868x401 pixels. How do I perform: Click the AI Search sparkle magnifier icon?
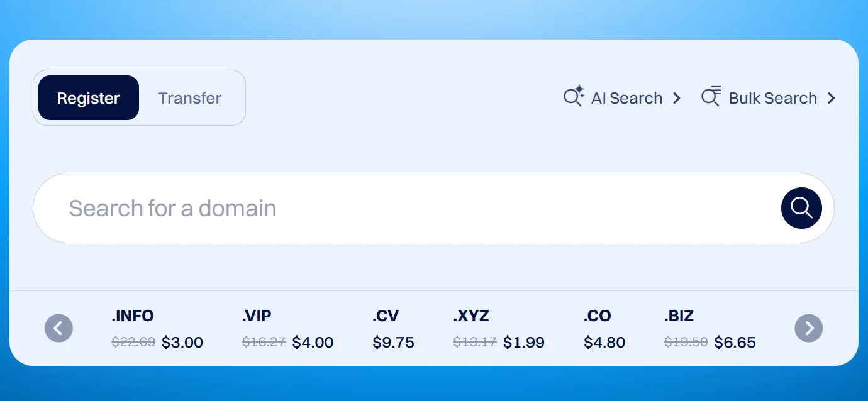[573, 97]
